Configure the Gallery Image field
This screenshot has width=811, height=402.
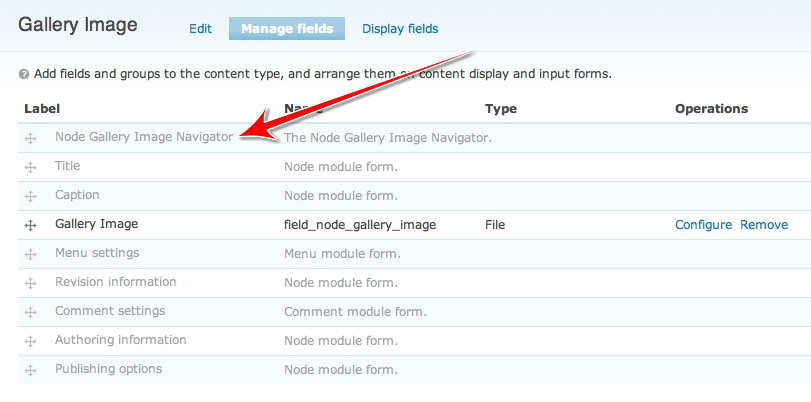703,225
